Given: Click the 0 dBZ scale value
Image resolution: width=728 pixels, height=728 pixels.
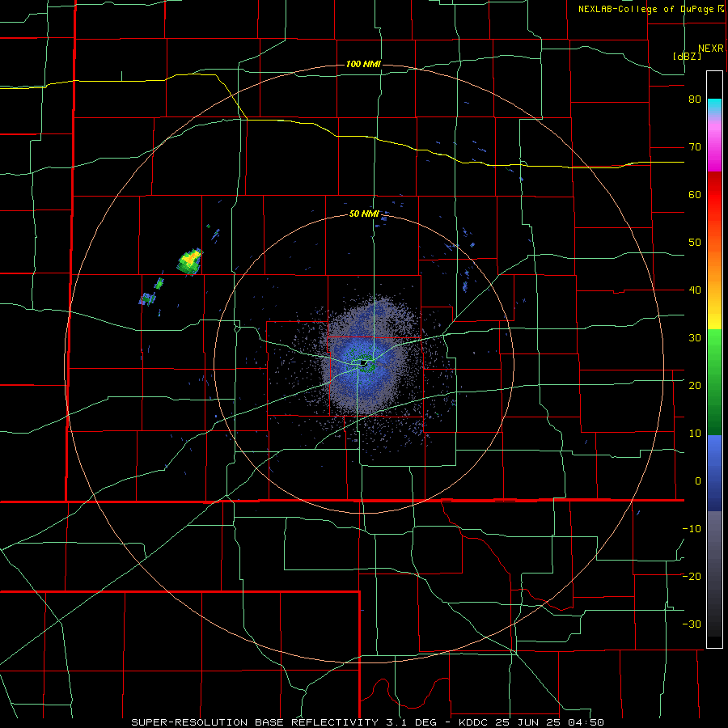Looking at the screenshot, I should click(698, 481).
